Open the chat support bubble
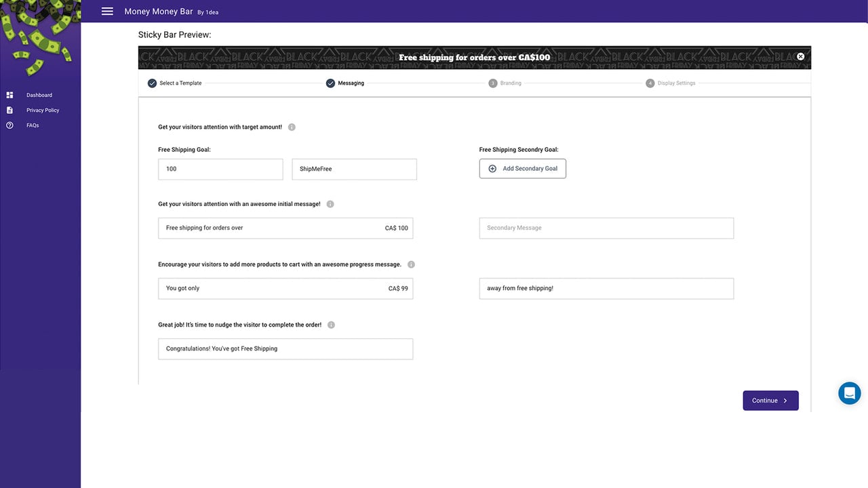 pos(849,393)
